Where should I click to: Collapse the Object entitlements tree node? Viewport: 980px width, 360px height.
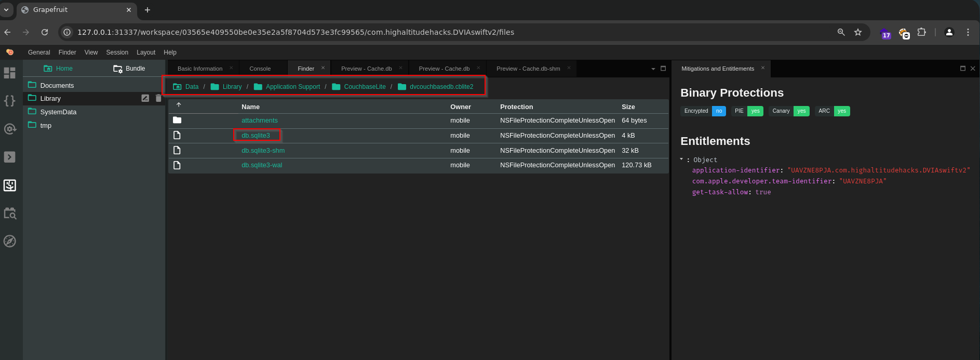pos(681,159)
